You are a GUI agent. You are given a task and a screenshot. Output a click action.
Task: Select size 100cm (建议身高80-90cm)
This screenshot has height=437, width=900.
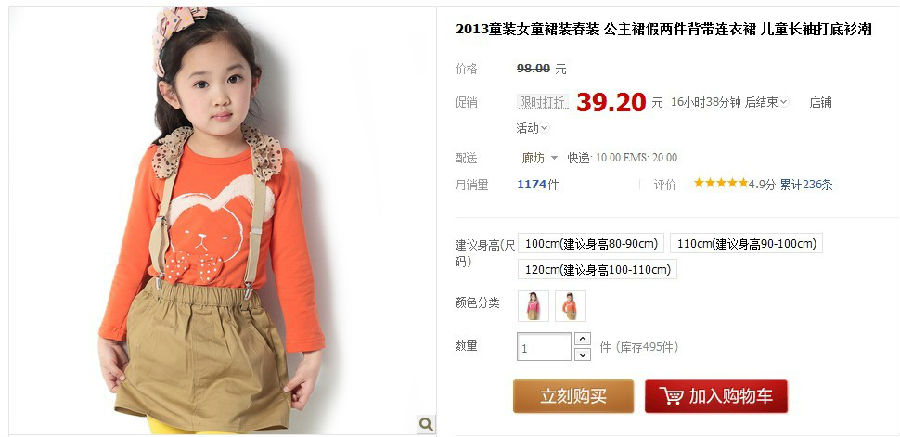coord(591,243)
